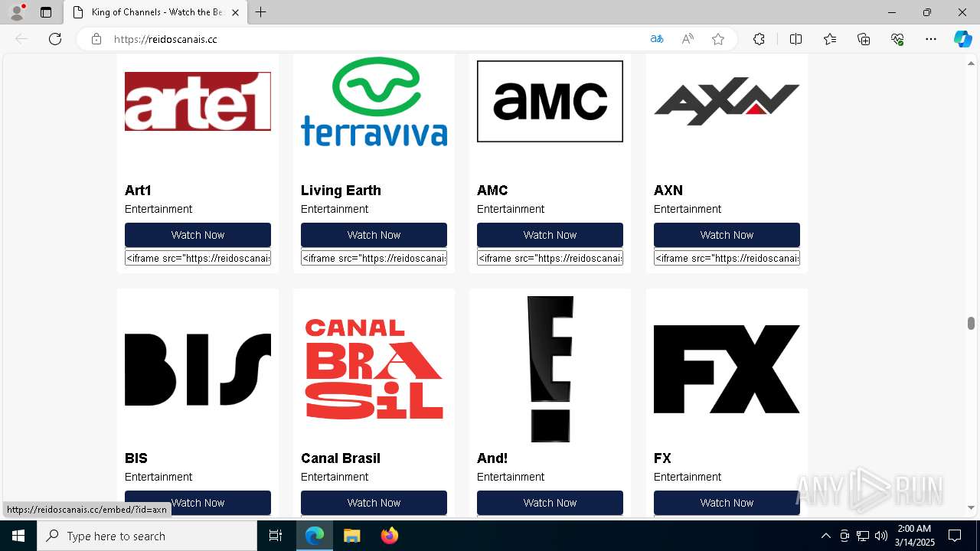Click the AXN channel logo
Image resolution: width=980 pixels, height=551 pixels.
coord(727,101)
